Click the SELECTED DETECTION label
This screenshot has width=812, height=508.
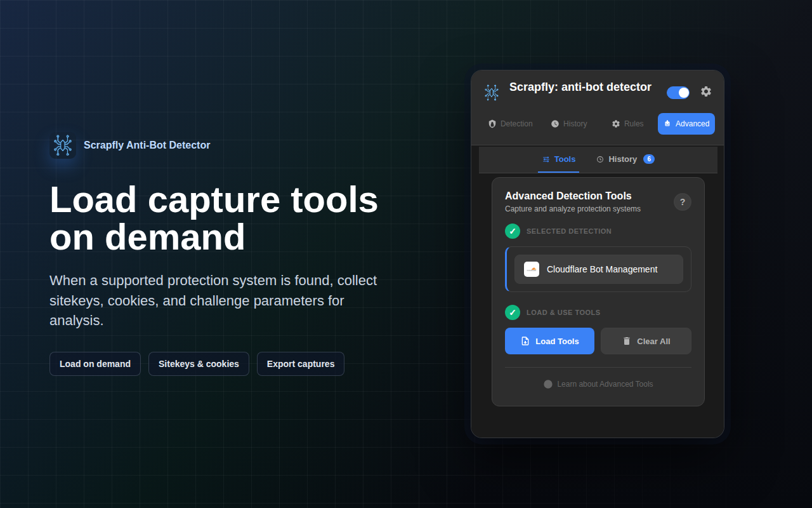569,231
